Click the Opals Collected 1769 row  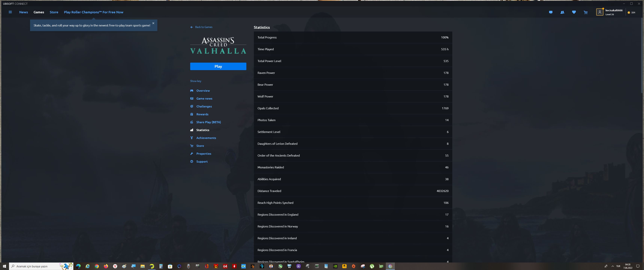coord(353,108)
